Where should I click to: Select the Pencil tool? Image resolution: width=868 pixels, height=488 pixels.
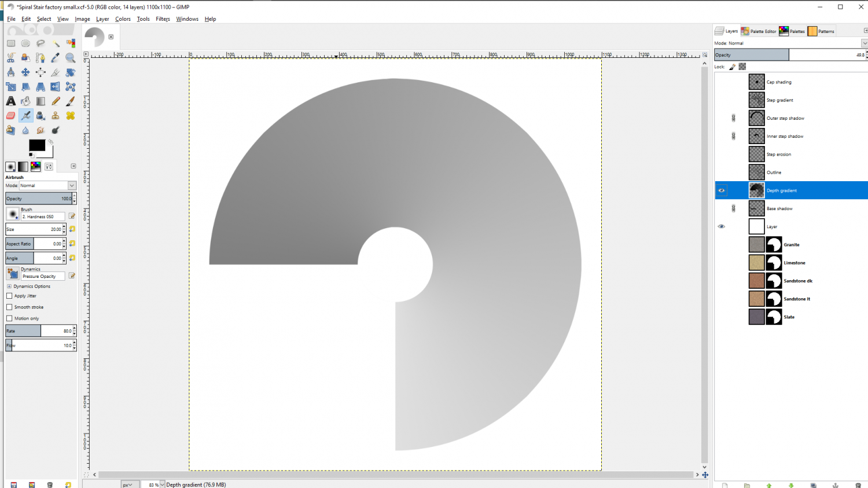(56, 101)
